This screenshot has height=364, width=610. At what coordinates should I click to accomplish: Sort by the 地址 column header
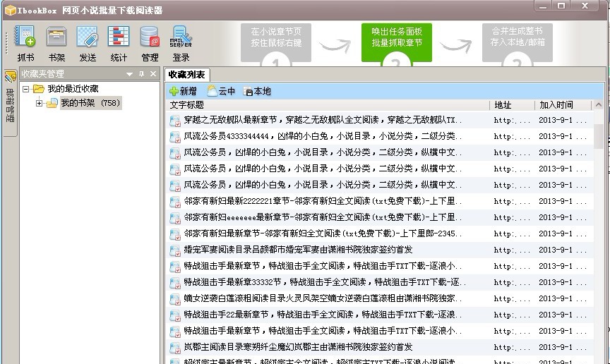[513, 105]
